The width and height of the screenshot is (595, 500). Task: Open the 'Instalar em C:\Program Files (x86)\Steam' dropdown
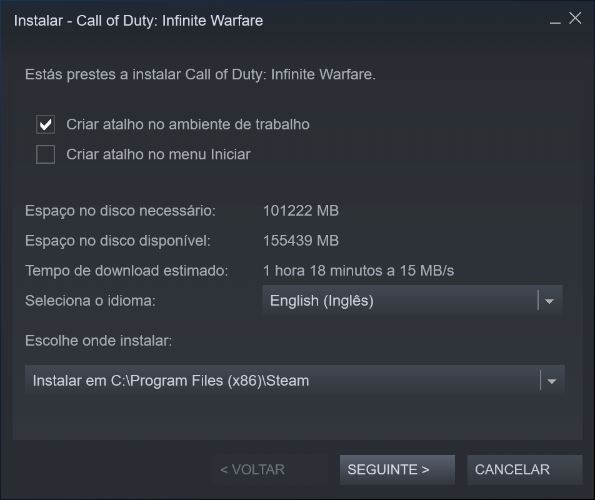[295, 380]
